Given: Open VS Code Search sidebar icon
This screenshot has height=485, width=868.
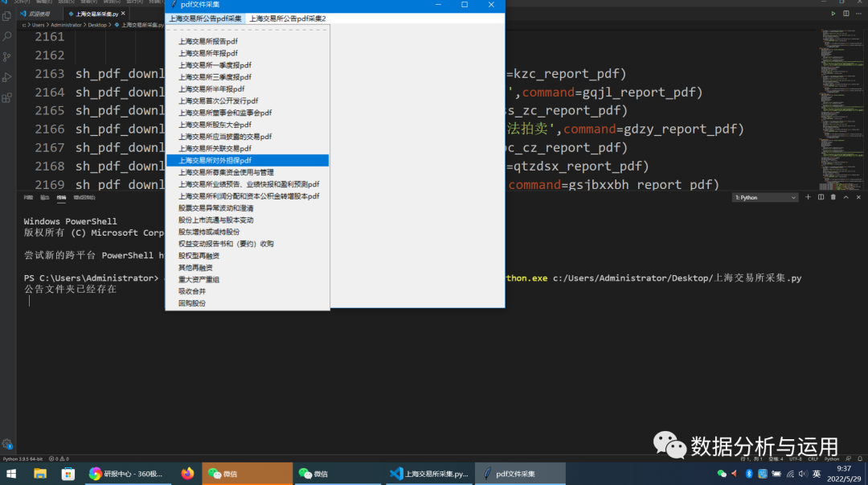Looking at the screenshot, I should tap(7, 36).
